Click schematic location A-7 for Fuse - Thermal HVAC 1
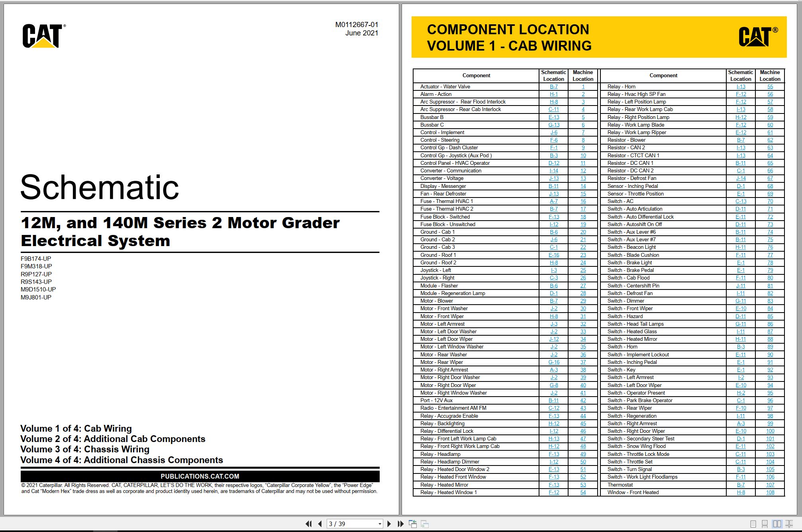 553,201
